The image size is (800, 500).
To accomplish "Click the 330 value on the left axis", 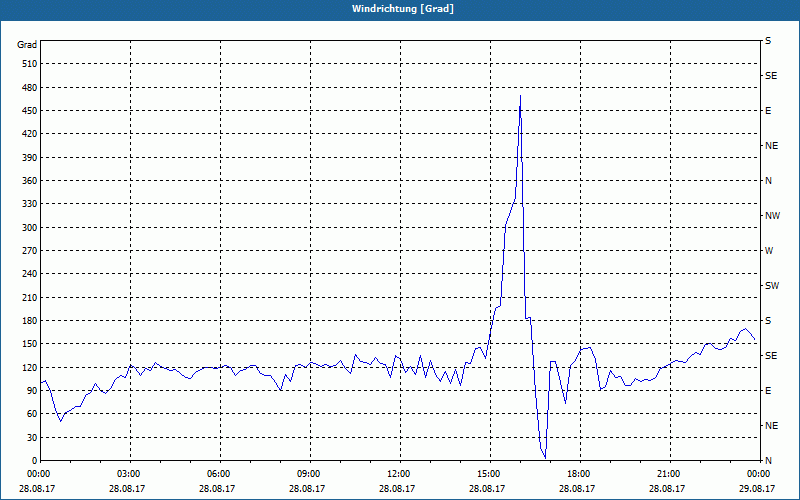I will 30,204.
